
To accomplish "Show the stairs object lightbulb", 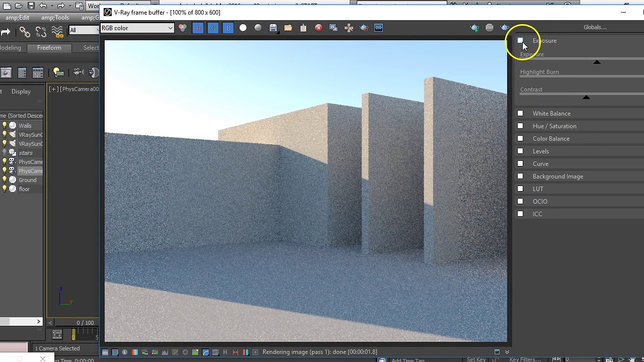I will coord(5,153).
